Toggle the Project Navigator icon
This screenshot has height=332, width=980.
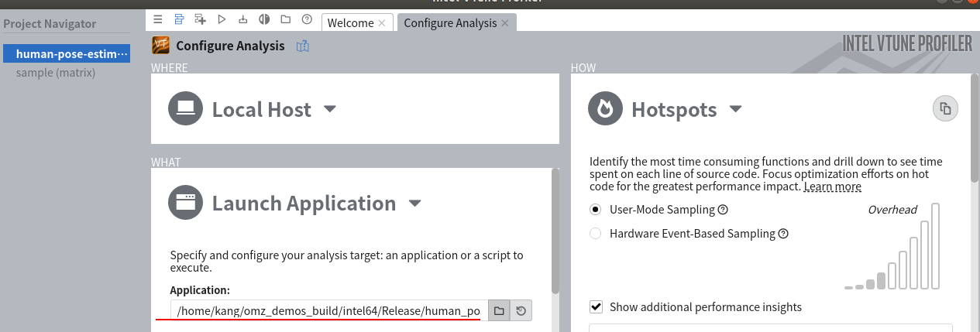179,19
